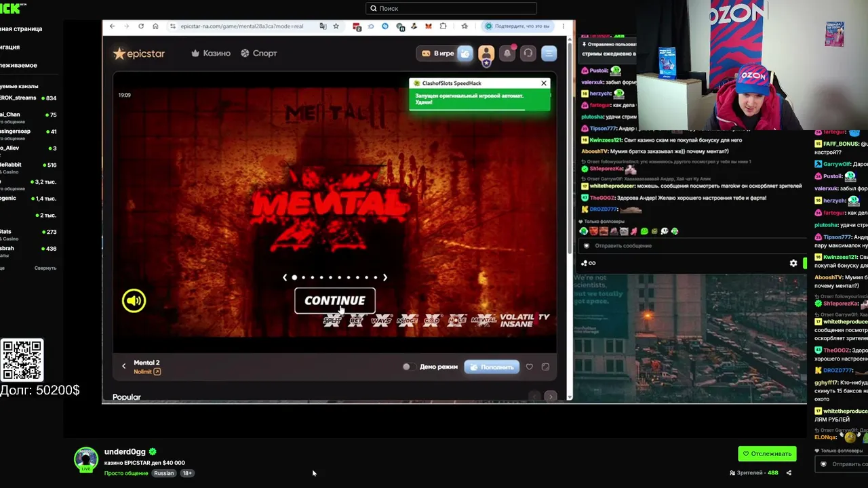This screenshot has height=488, width=868.
Task: Open the epicstar wallet icon
Action: 465,54
